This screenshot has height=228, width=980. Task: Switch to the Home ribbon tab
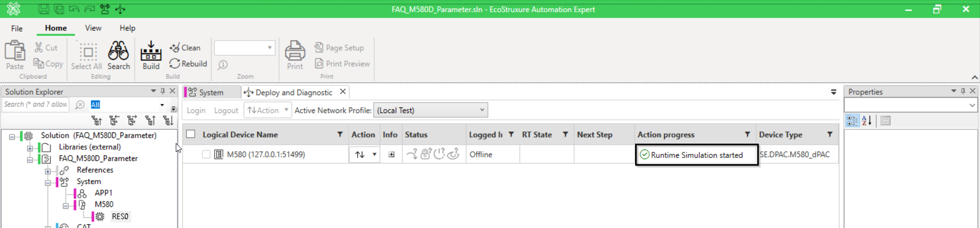[x=56, y=28]
